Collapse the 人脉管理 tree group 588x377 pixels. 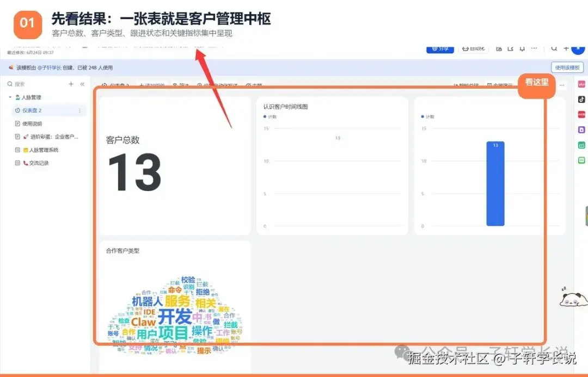pyautogui.click(x=10, y=97)
